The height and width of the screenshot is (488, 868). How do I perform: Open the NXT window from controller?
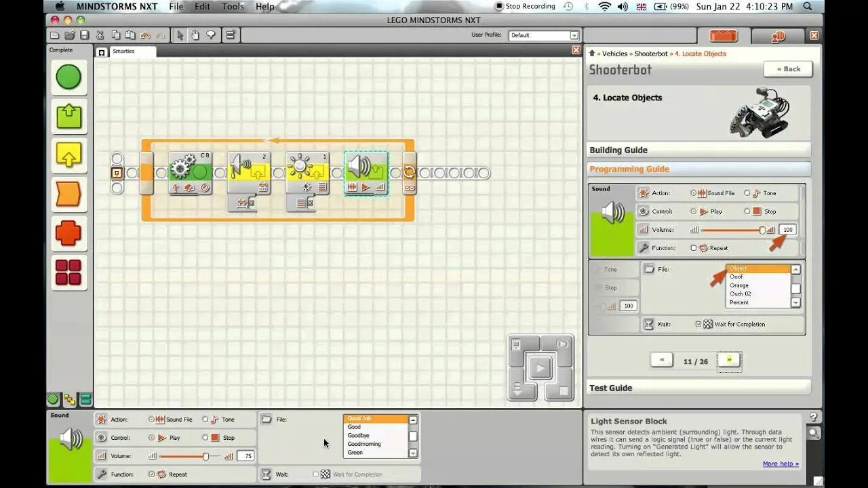click(517, 346)
